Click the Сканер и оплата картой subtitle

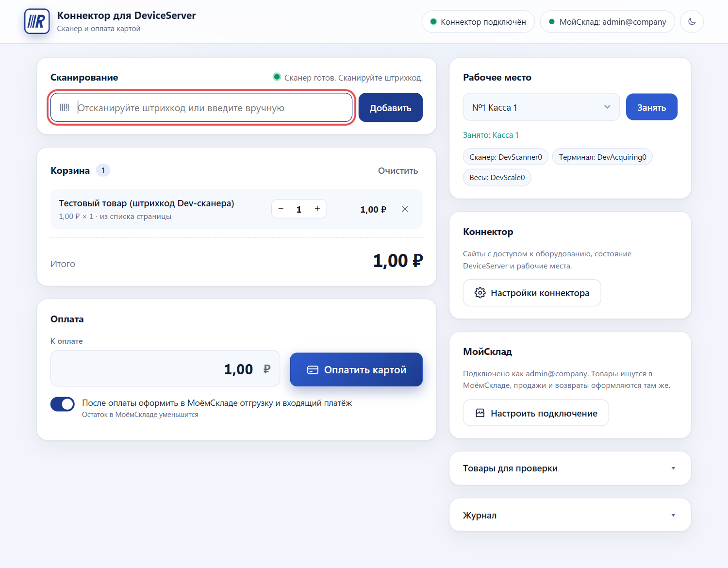[x=99, y=29]
